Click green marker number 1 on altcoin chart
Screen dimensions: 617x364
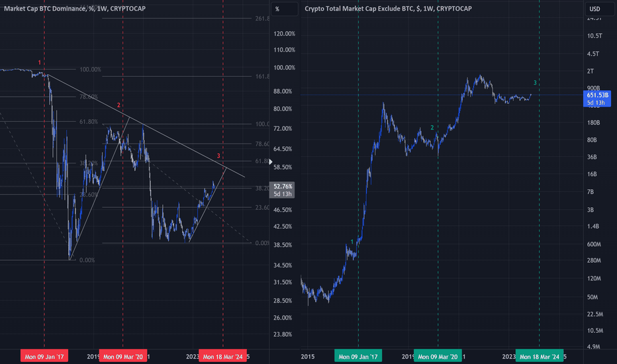tap(352, 242)
